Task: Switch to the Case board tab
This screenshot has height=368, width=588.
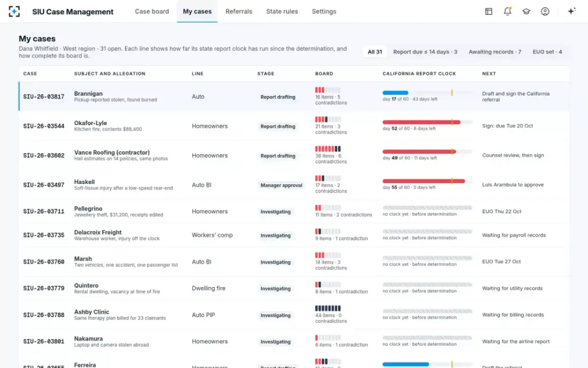Action: (152, 11)
